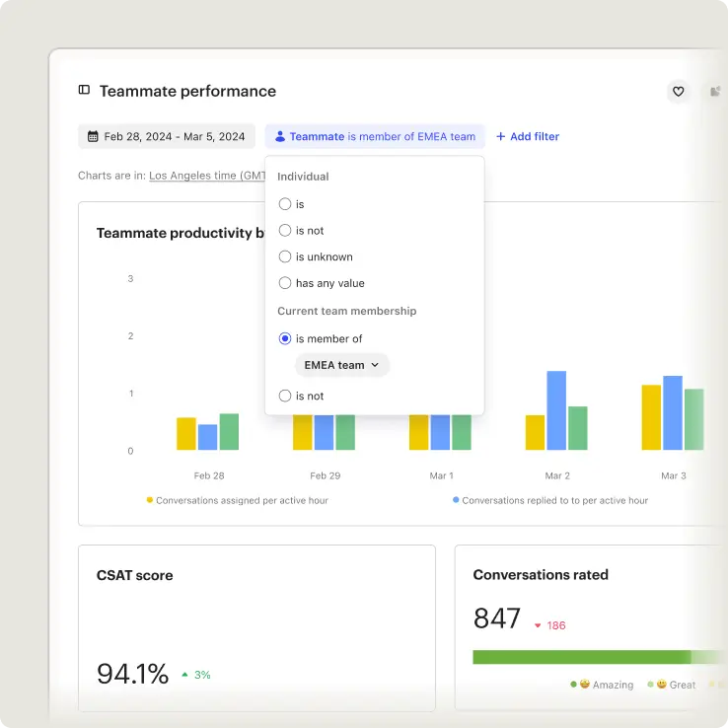Expand the Teammate is member of EMEA team filter
Image resolution: width=728 pixels, height=728 pixels.
coord(375,137)
